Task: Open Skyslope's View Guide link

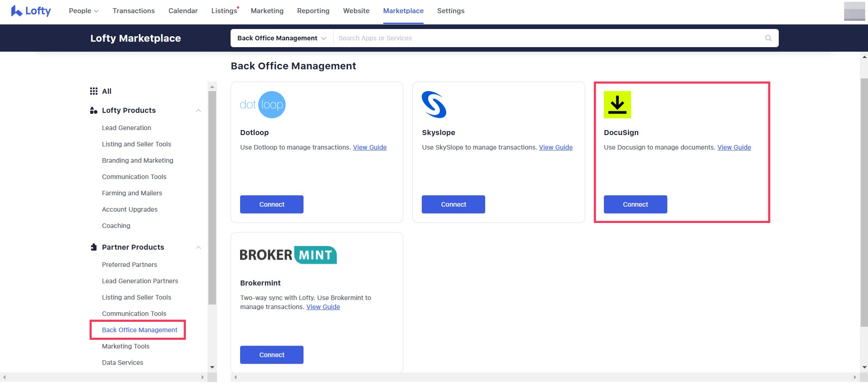Action: tap(555, 147)
